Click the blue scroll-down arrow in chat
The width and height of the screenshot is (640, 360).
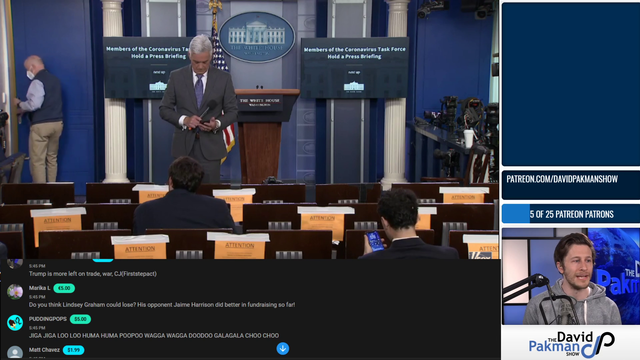click(282, 349)
